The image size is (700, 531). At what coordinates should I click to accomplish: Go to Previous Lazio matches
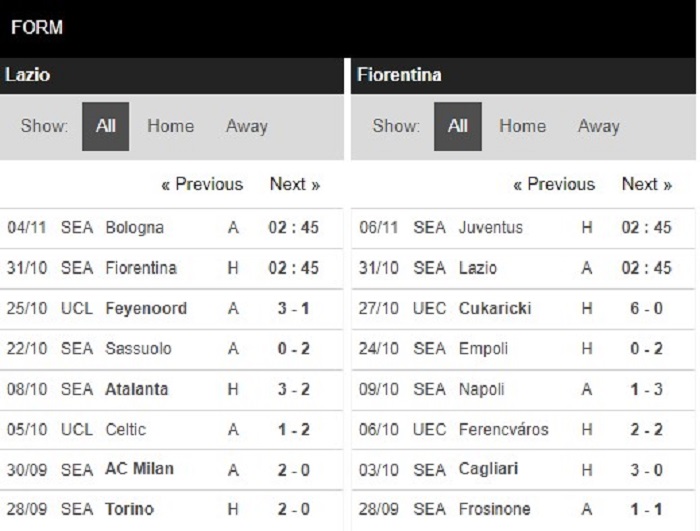pos(202,184)
